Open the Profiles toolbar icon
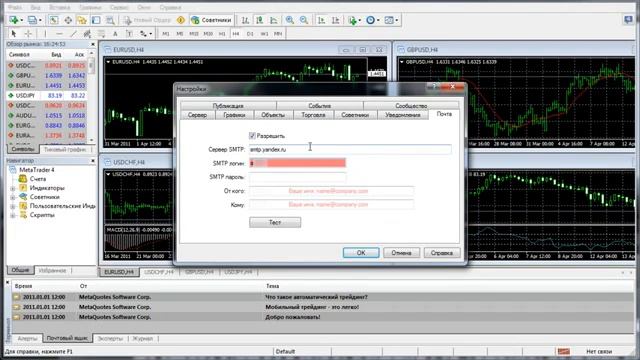This screenshot has height=360, width=640. pyautogui.click(x=32, y=20)
